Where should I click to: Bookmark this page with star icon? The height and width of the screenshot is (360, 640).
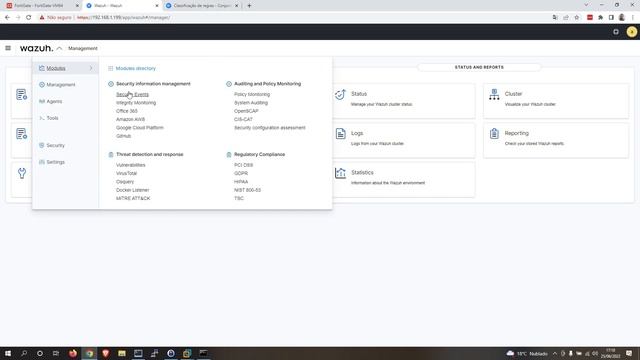576,18
